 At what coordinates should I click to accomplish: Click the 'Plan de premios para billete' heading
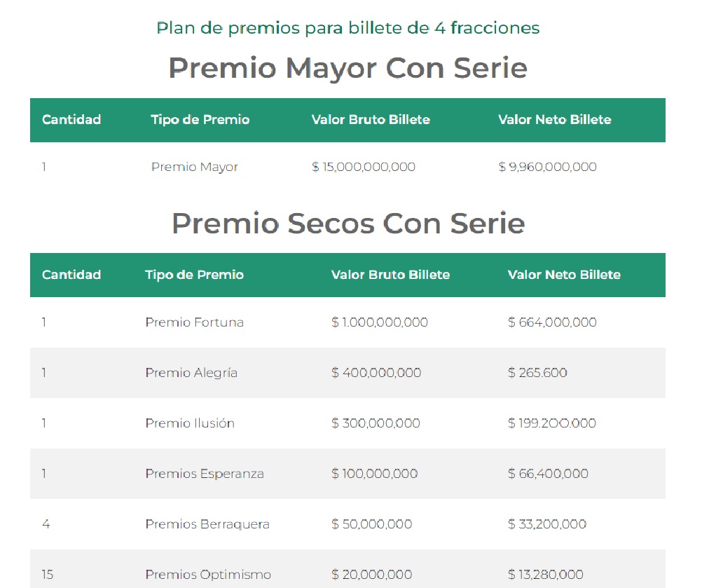tap(348, 28)
